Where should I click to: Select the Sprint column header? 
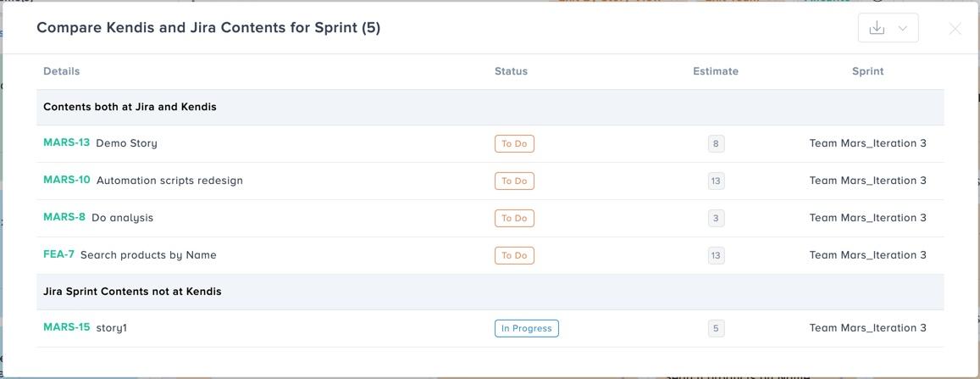[x=868, y=71]
